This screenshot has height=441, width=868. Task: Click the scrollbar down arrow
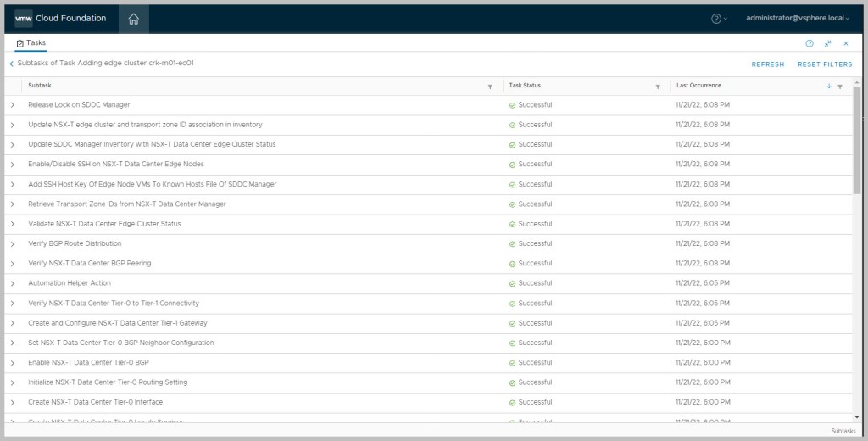857,417
